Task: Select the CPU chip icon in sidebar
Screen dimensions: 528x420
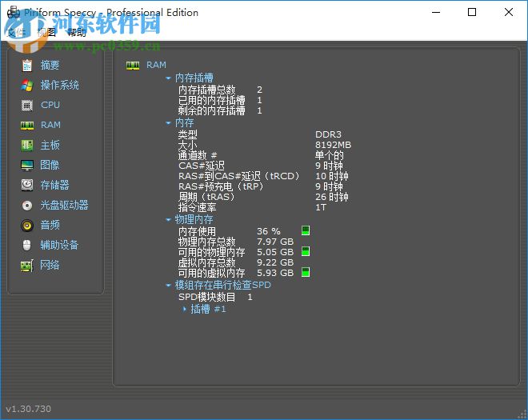Action: pyautogui.click(x=27, y=106)
